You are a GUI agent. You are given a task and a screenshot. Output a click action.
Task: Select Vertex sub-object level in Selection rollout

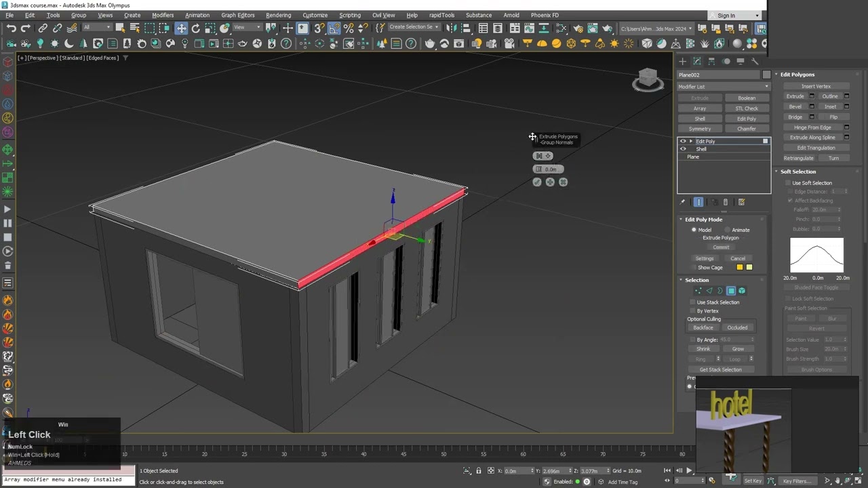click(x=698, y=291)
